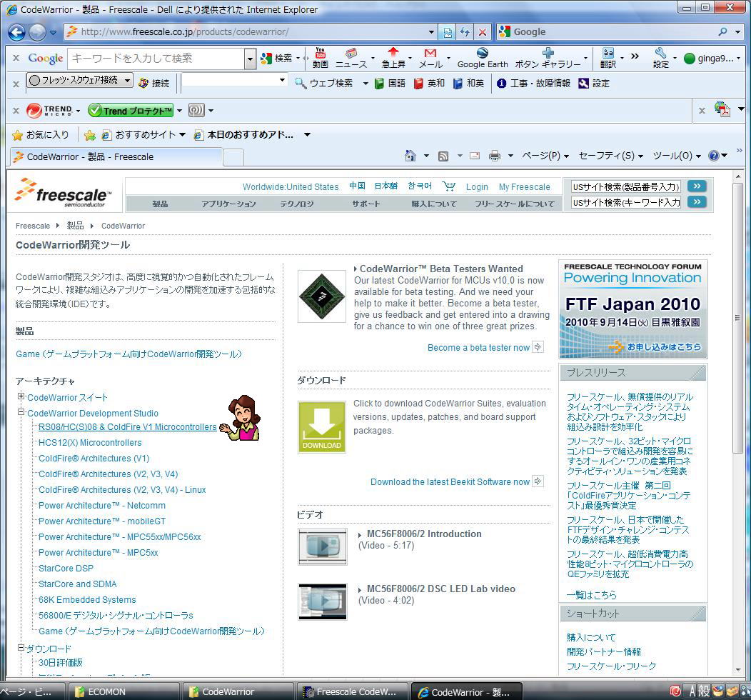Open the Google toolbar search box dropdown
The image size is (751, 700).
point(250,59)
